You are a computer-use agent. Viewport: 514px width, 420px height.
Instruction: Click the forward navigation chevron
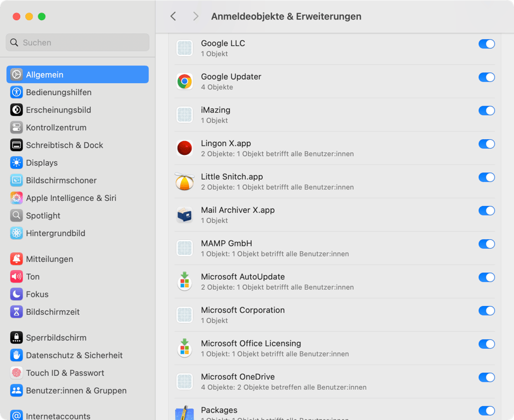pyautogui.click(x=195, y=16)
